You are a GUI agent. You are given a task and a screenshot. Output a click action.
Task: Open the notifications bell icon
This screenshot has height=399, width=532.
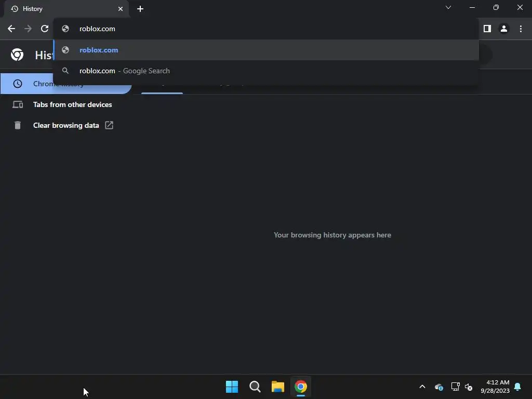pos(518,387)
